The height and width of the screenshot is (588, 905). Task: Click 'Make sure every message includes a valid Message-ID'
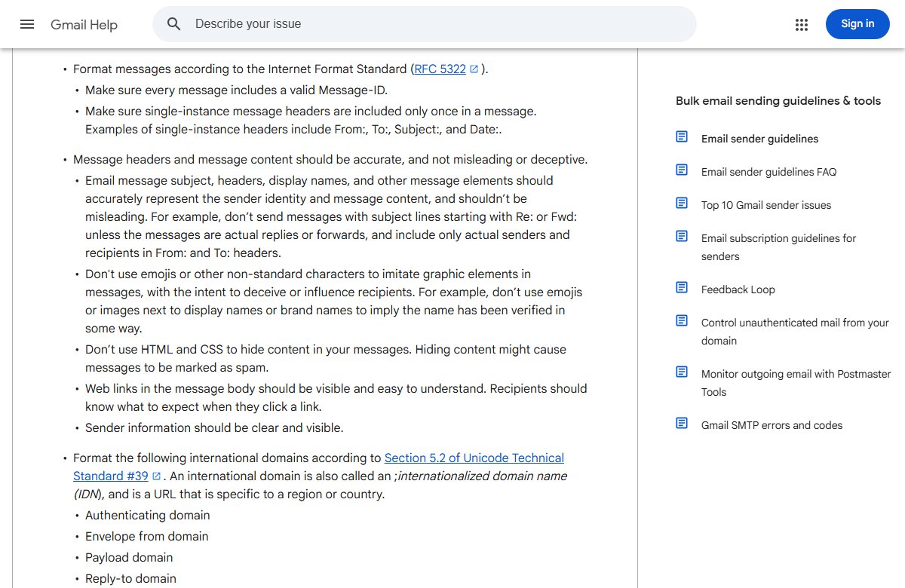point(236,90)
